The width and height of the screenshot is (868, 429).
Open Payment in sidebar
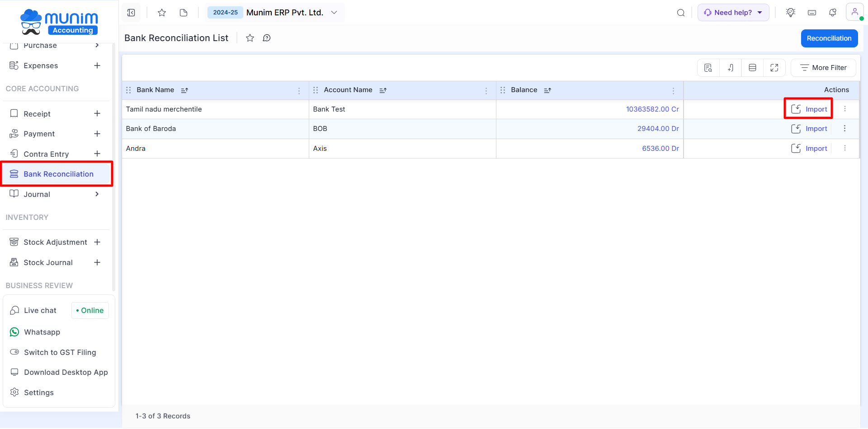click(39, 134)
